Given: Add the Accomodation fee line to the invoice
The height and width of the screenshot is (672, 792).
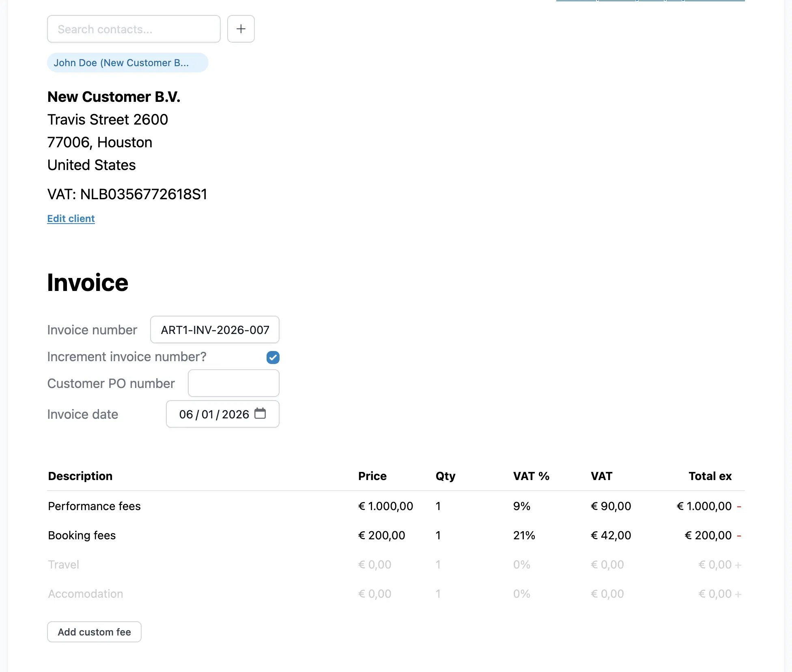Looking at the screenshot, I should 739,593.
